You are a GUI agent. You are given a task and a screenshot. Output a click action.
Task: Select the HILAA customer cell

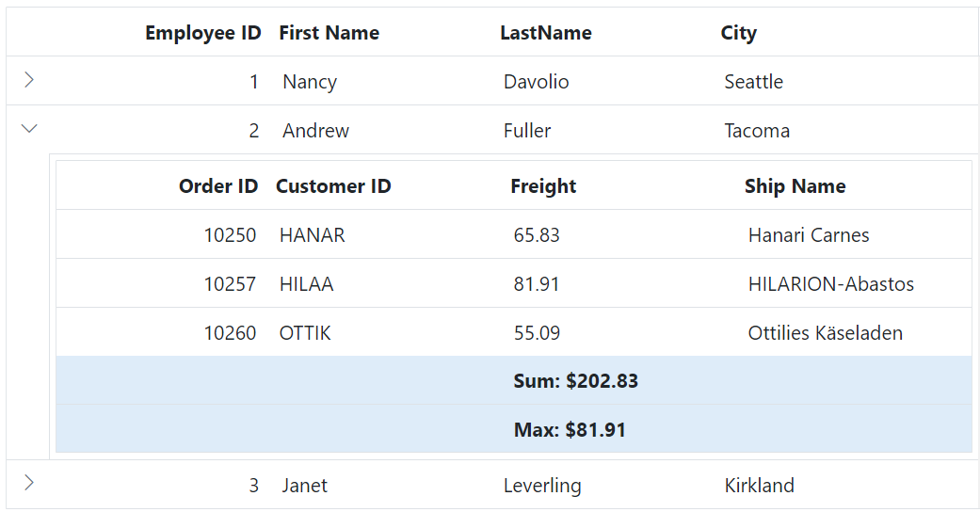coord(306,284)
